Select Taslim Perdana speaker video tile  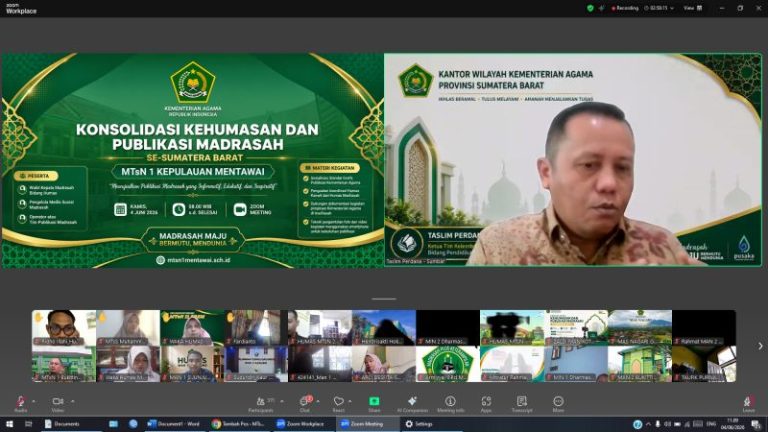[x=573, y=160]
